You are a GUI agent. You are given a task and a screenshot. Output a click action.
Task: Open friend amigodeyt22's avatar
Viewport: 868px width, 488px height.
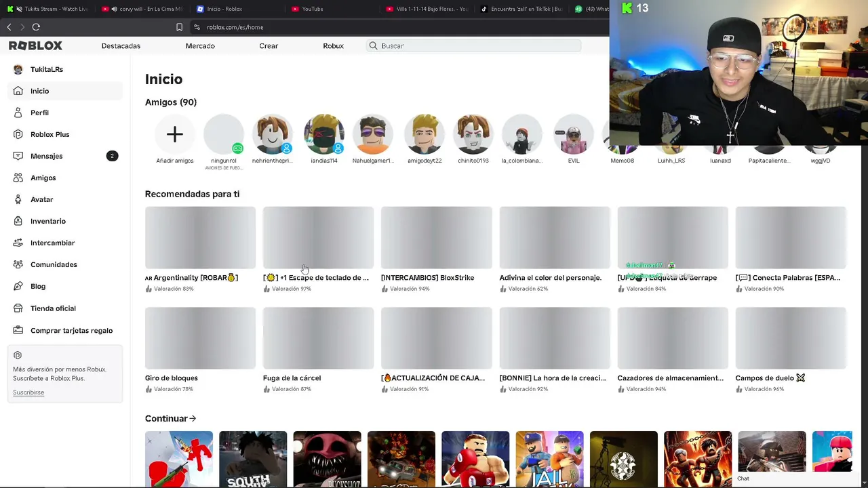[425, 134]
